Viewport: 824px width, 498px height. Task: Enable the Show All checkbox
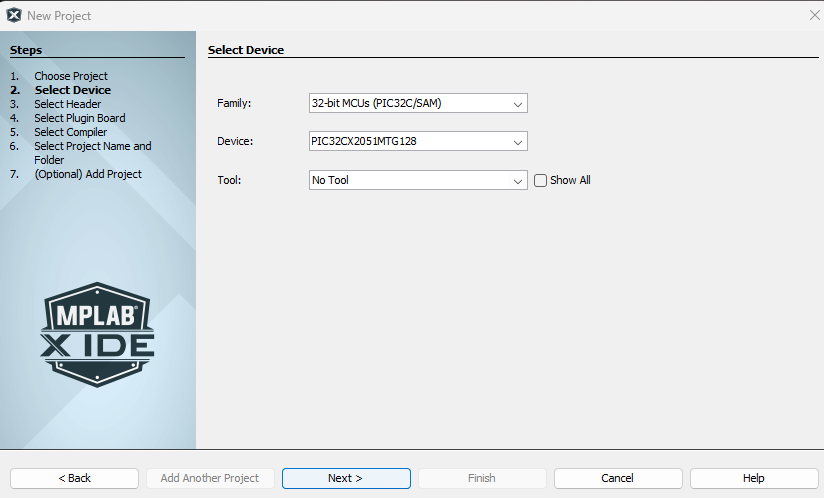[x=541, y=181]
